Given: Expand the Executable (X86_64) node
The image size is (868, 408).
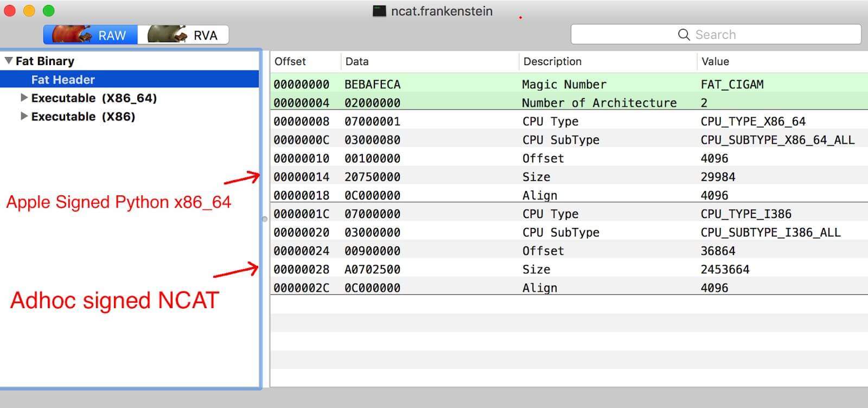Looking at the screenshot, I should tap(24, 98).
